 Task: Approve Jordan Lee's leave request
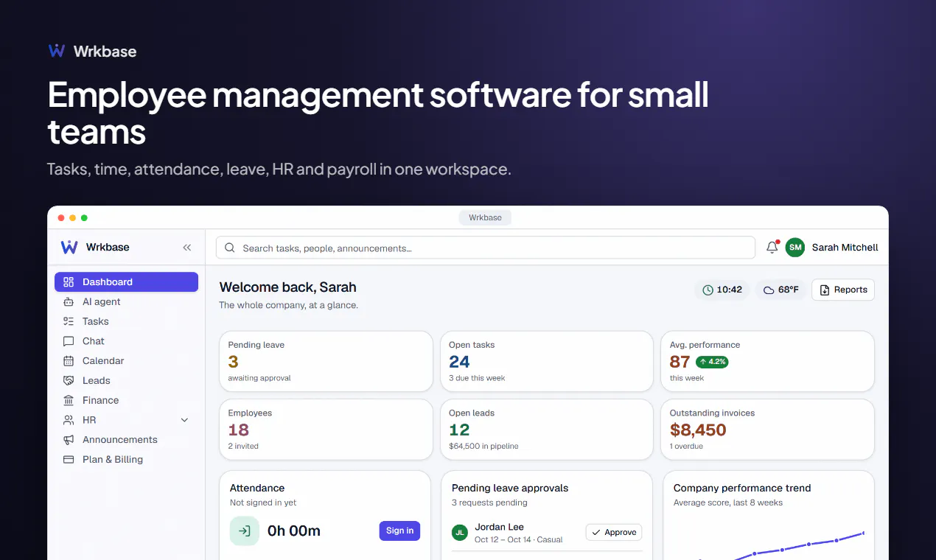[614, 532]
